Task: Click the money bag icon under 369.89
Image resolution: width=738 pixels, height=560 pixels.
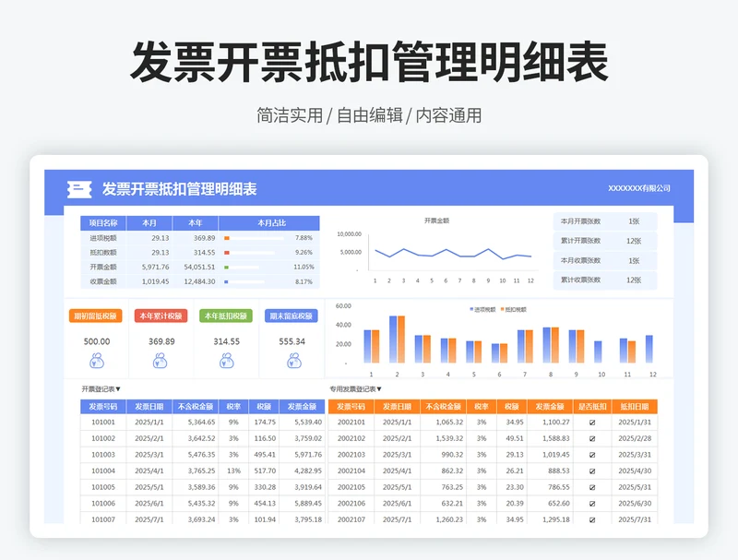Action: 161,362
